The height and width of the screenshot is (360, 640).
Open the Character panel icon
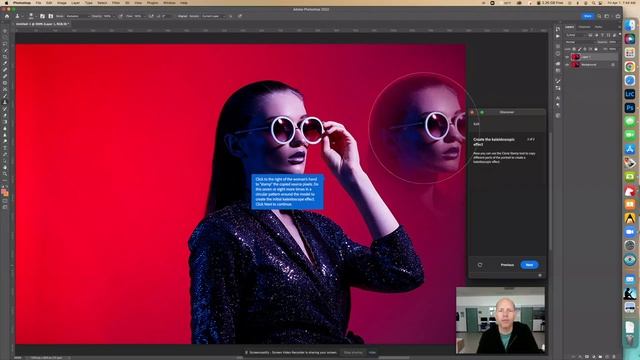coord(558,98)
